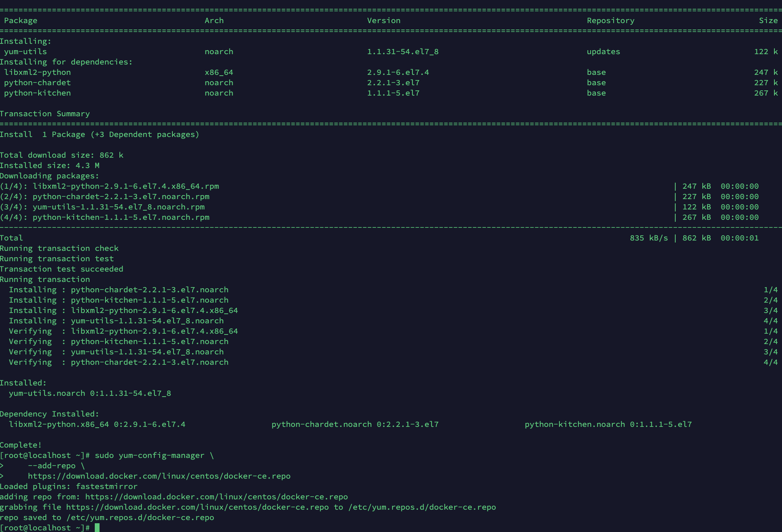Click 'Transaction test succeeded' line
This screenshot has height=532, width=782.
tap(62, 269)
